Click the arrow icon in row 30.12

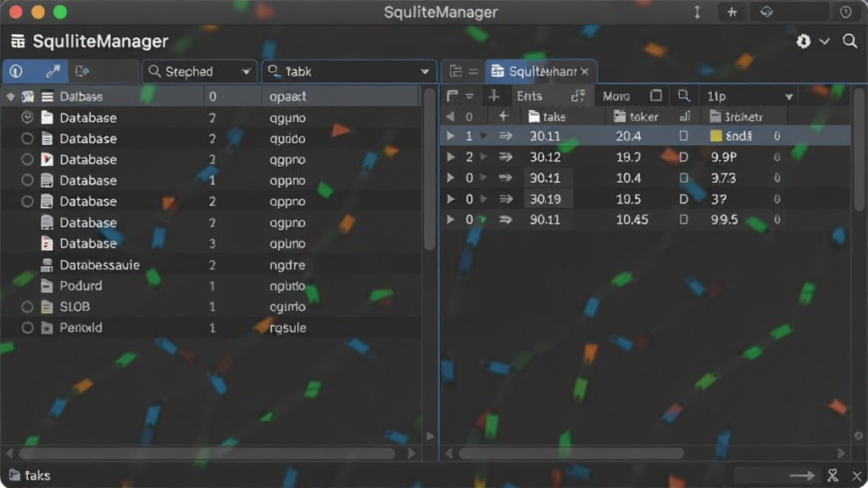(505, 157)
